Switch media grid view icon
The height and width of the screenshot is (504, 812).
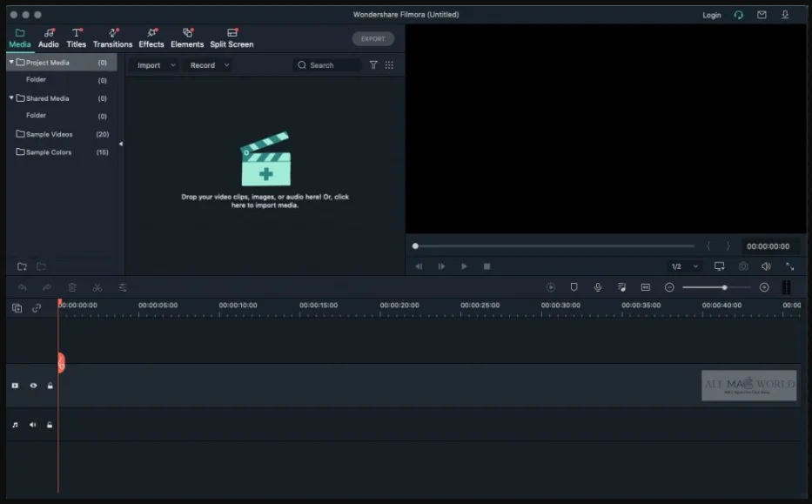pyautogui.click(x=389, y=64)
